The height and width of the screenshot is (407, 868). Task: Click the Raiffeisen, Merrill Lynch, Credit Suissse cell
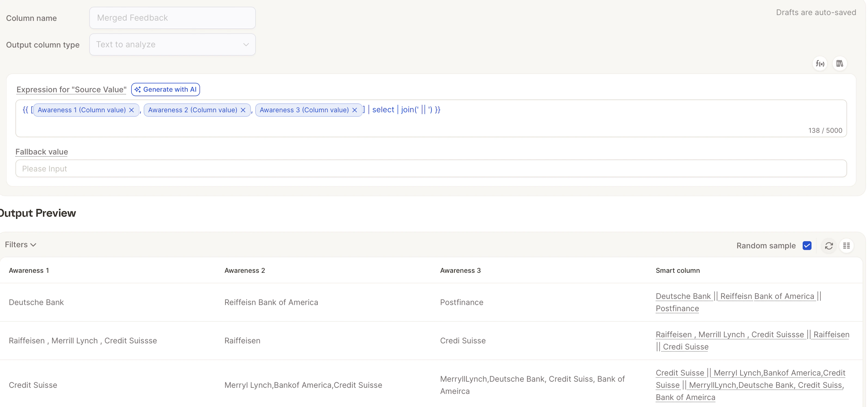(83, 341)
